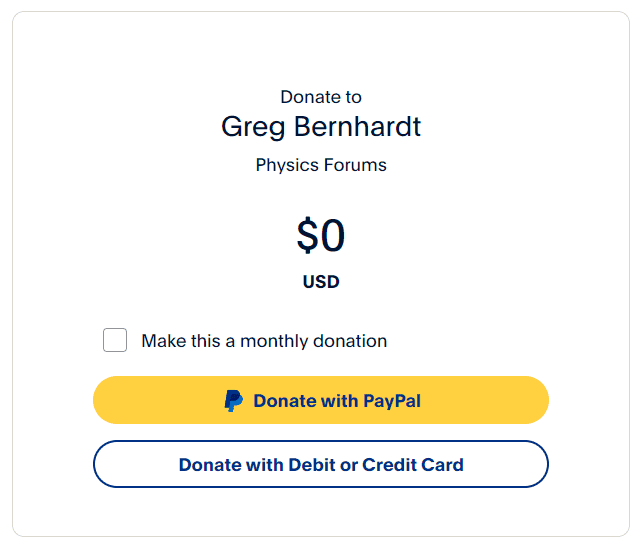Click the Physics Forums subtitle text
The image size is (640, 549).
tap(321, 165)
